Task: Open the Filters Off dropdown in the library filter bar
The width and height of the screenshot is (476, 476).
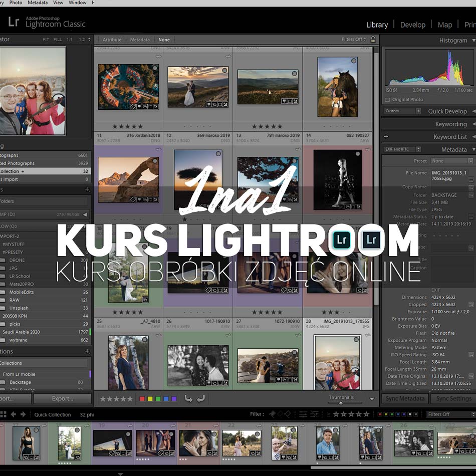Action: pos(354,39)
